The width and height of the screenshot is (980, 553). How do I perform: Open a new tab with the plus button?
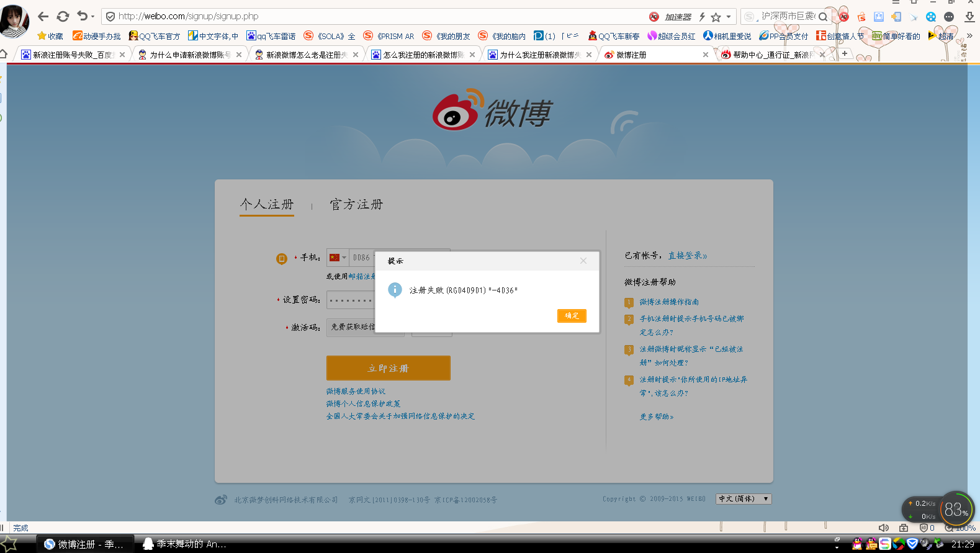point(845,54)
